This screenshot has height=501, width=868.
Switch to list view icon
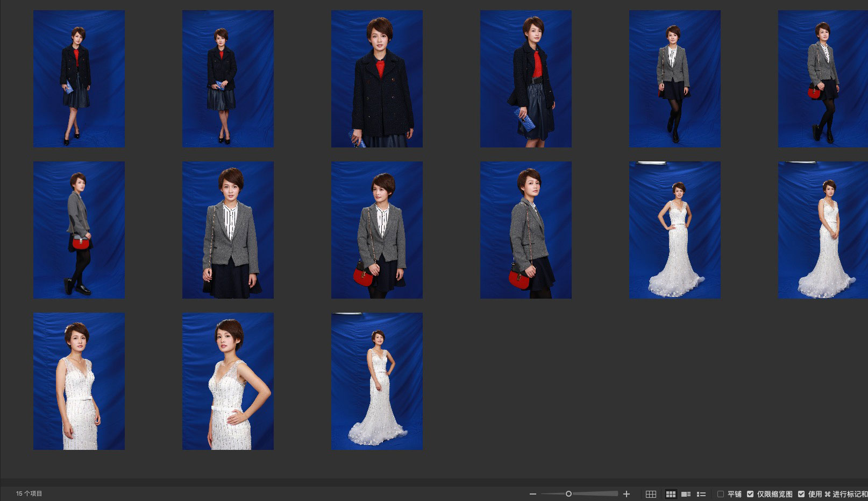click(x=701, y=494)
